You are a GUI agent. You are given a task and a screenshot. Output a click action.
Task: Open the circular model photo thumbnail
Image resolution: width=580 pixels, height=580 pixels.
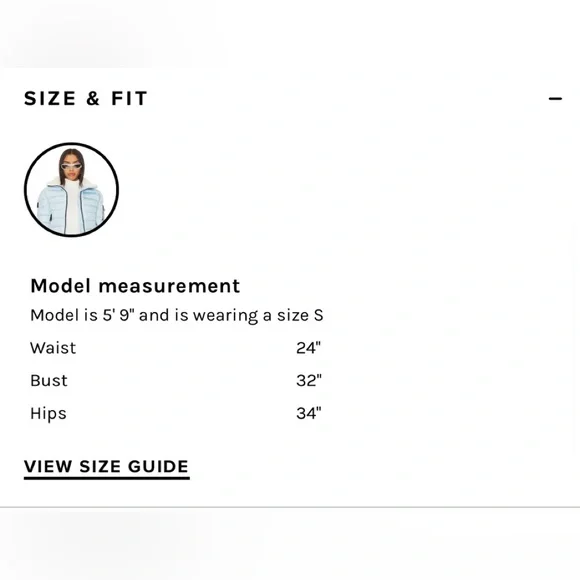pyautogui.click(x=71, y=189)
